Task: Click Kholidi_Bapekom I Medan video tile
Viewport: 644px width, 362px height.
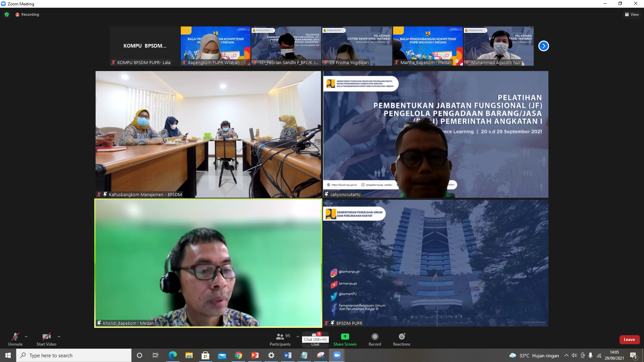Action: click(208, 263)
